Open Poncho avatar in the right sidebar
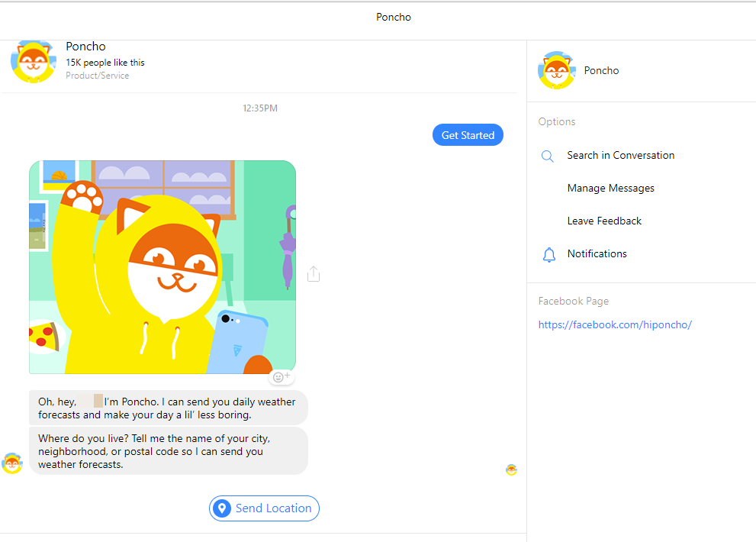 (556, 70)
